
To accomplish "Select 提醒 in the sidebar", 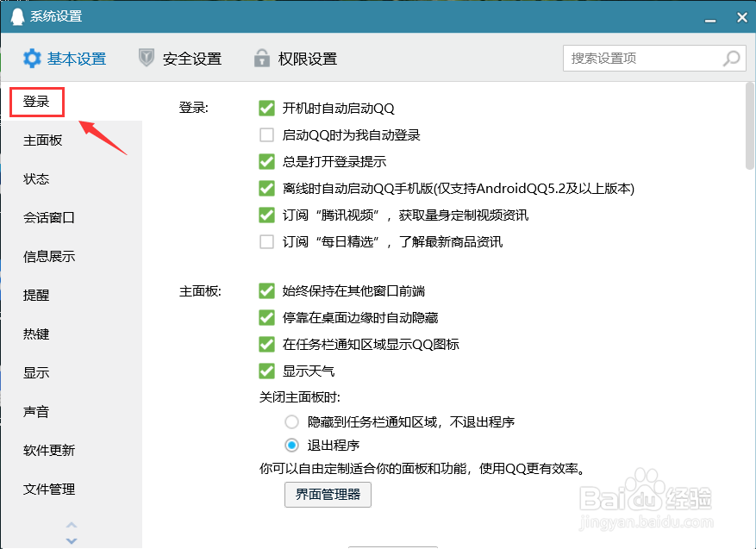I will tap(36, 295).
